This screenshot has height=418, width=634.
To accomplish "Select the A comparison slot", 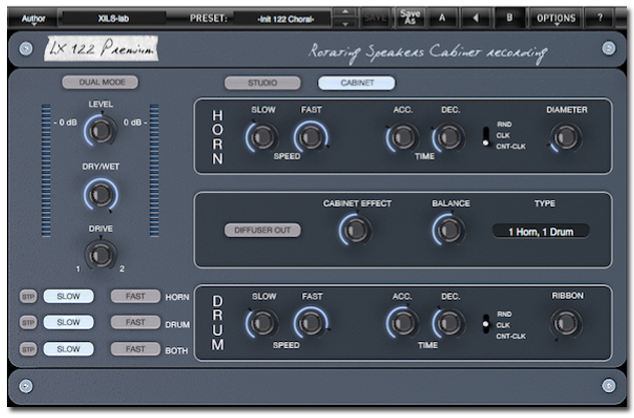I will tap(442, 18).
